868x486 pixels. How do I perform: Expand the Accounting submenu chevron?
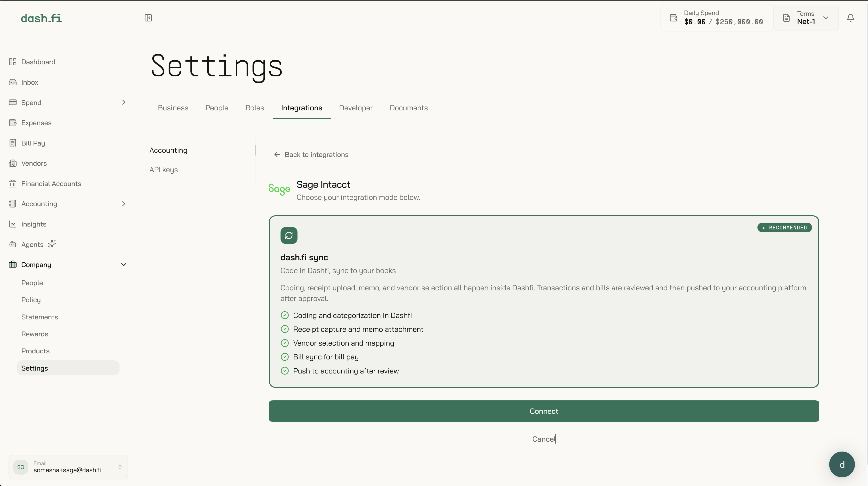coord(124,204)
